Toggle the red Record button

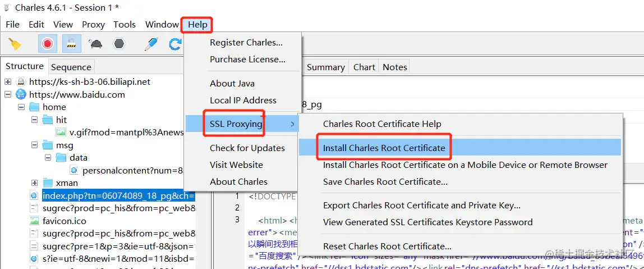pyautogui.click(x=48, y=44)
